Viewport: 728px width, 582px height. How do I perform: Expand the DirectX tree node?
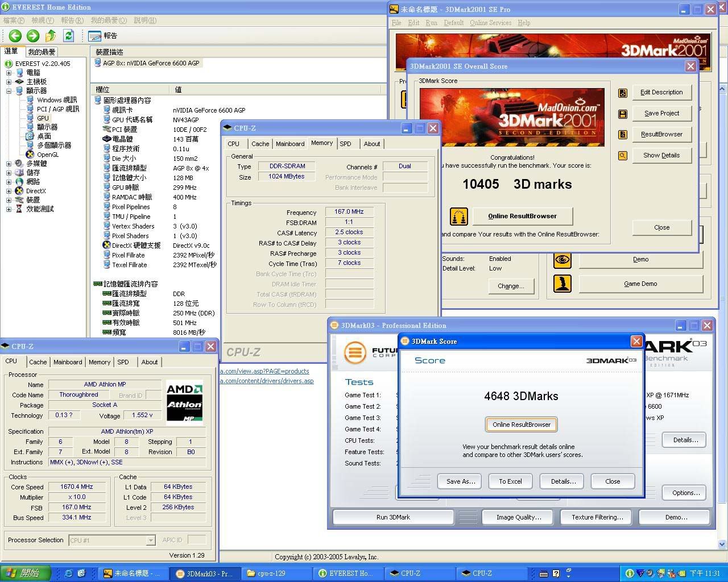9,191
